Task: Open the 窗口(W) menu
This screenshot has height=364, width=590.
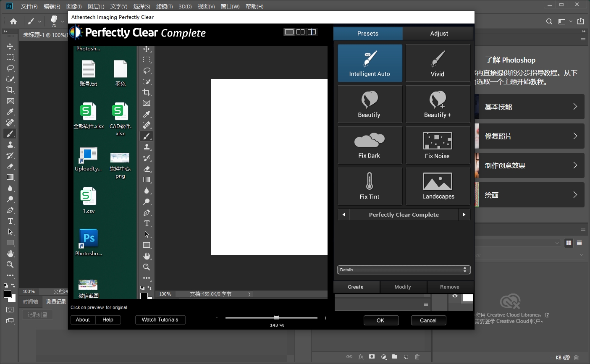Action: click(x=230, y=6)
